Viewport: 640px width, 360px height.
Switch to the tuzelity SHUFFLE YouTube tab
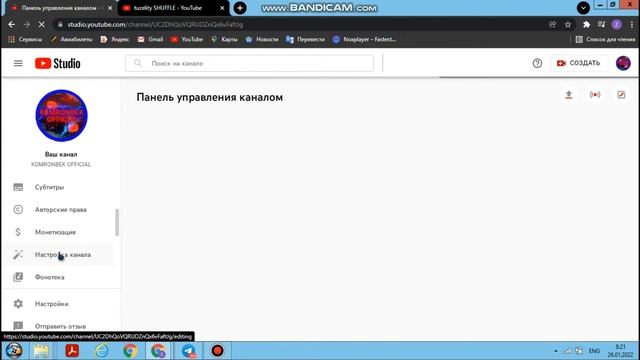(173, 8)
